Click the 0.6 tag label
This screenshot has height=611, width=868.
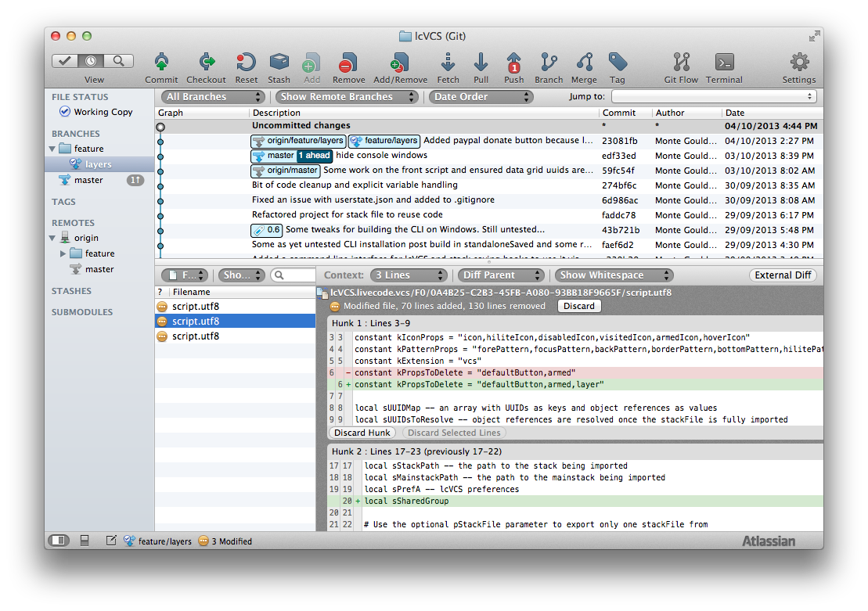[x=267, y=230]
